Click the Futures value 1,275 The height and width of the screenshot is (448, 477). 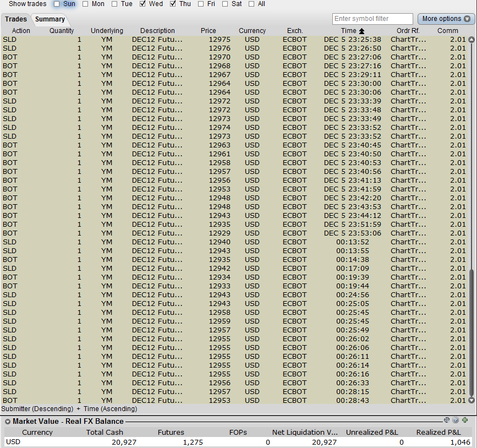[193, 442]
